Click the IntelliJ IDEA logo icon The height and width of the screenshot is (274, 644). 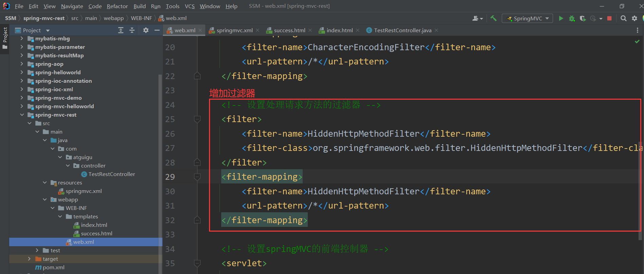tap(6, 6)
